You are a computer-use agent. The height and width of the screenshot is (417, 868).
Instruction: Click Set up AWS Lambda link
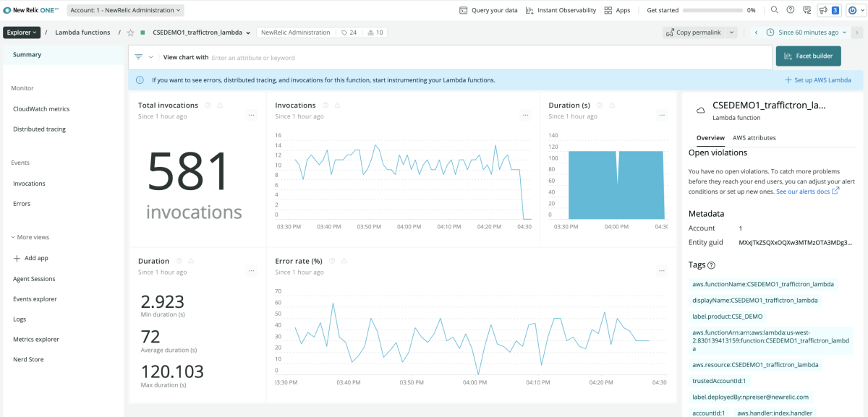pyautogui.click(x=818, y=80)
